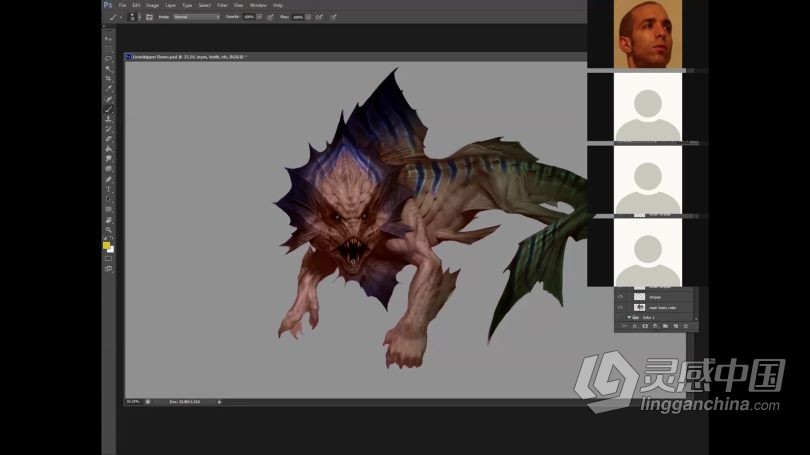Select the Lasso tool
The height and width of the screenshot is (455, 810).
(108, 58)
